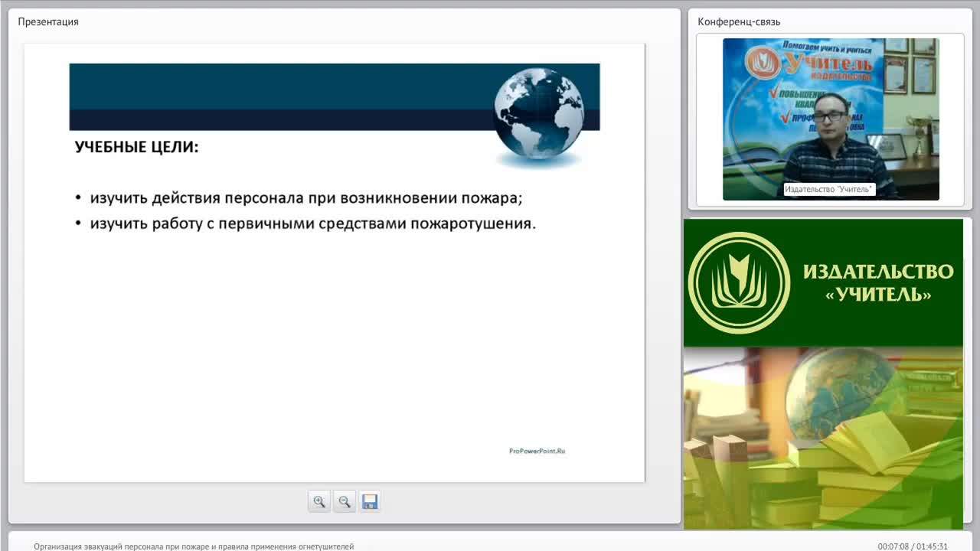Image resolution: width=980 pixels, height=551 pixels.
Task: Open the ProPowerPoint.Ru link on the slide
Action: click(537, 452)
